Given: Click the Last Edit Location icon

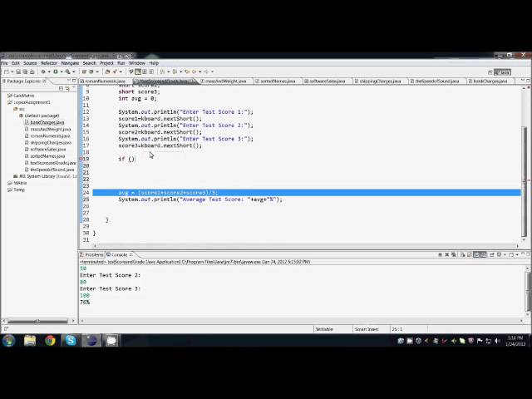Looking at the screenshot, I should pos(187,71).
